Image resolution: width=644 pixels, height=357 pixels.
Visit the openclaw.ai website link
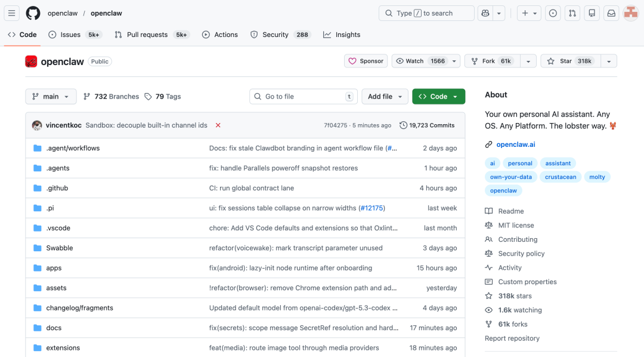pos(516,144)
